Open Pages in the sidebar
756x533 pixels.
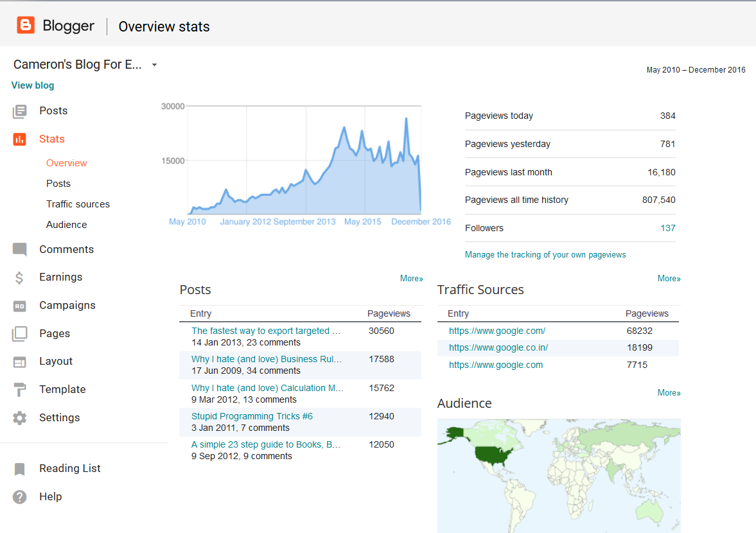click(x=55, y=333)
